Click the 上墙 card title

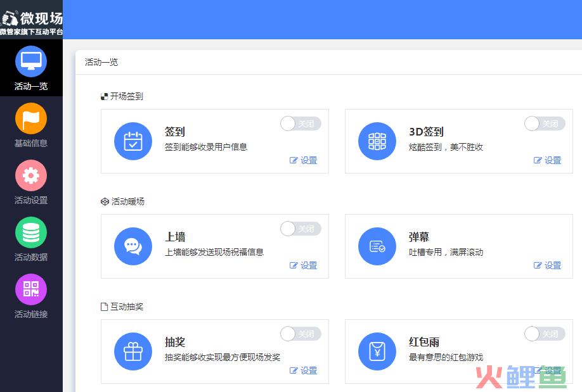[175, 237]
